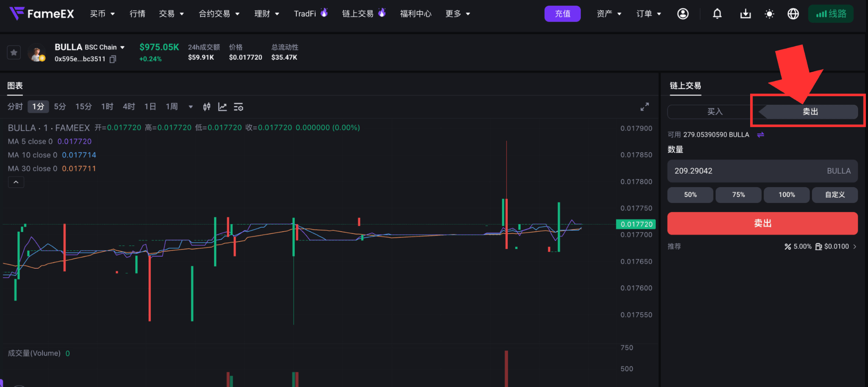This screenshot has width=868, height=387.
Task: Choose the 自定义 custom amount button
Action: pyautogui.click(x=835, y=195)
